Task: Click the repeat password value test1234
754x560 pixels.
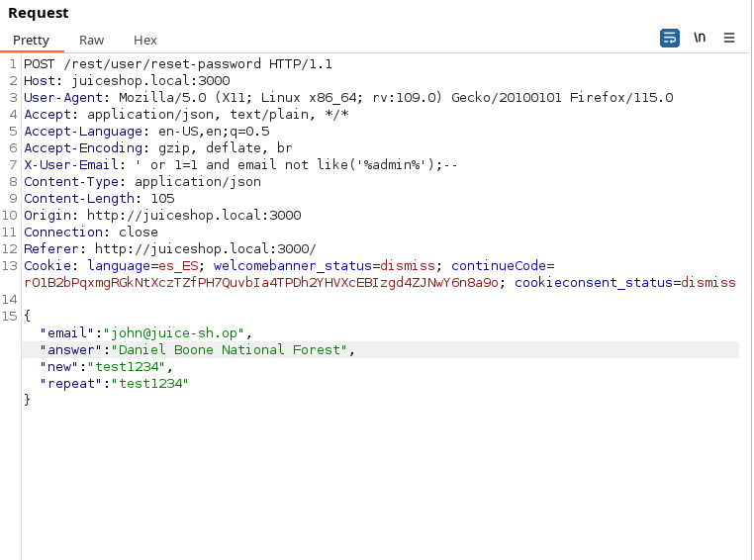Action: tap(150, 384)
